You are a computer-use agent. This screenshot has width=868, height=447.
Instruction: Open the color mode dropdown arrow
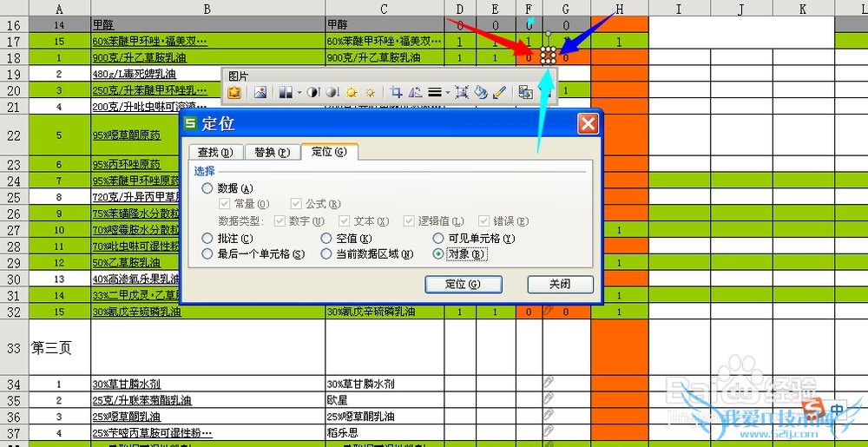coord(299,92)
